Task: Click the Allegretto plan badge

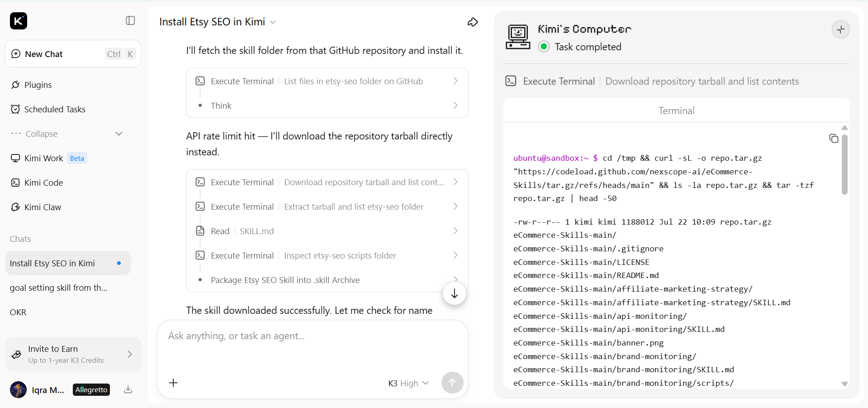Action: coord(91,389)
